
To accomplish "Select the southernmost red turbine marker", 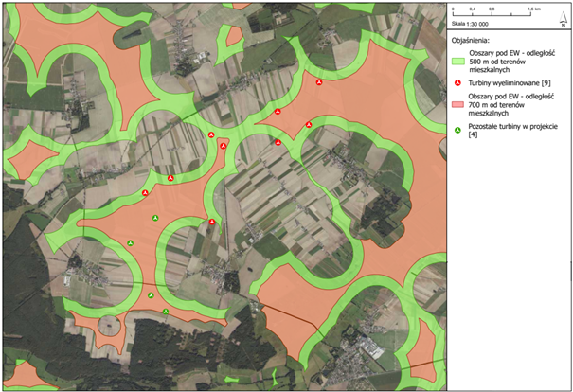I will 212,223.
